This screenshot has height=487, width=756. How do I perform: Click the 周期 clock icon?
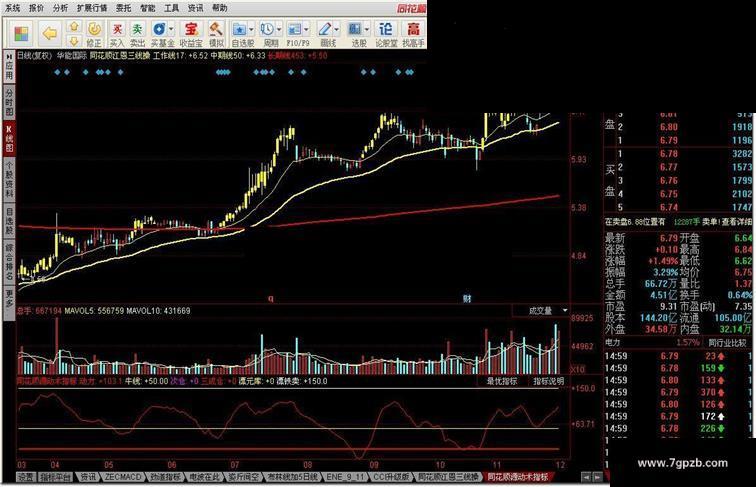(x=267, y=29)
